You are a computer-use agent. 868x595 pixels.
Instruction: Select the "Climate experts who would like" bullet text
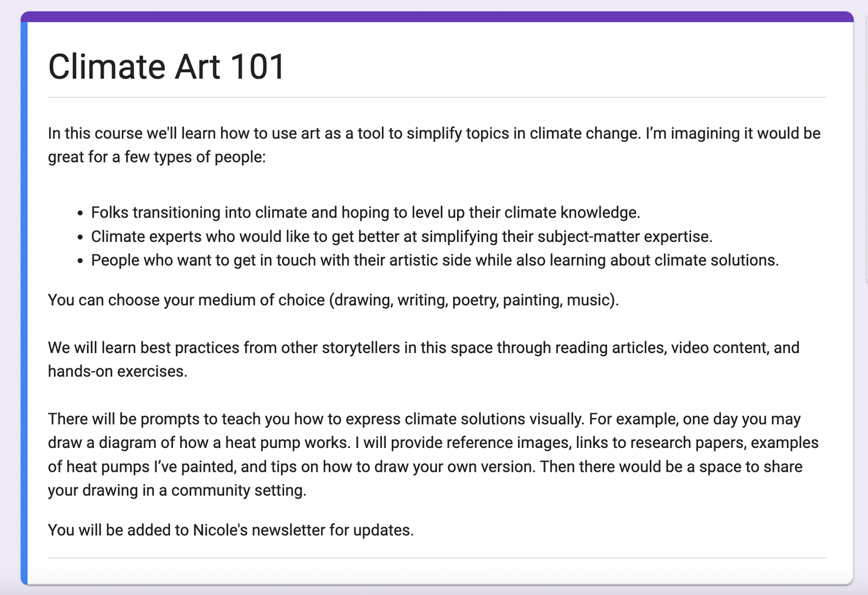tap(402, 236)
